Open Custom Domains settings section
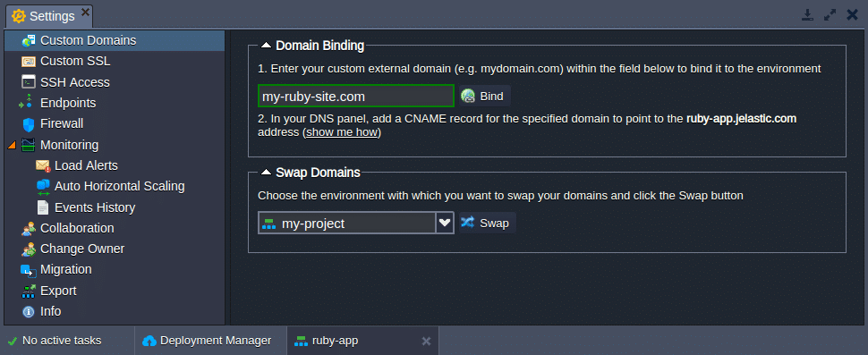868x355 pixels. pos(115,40)
